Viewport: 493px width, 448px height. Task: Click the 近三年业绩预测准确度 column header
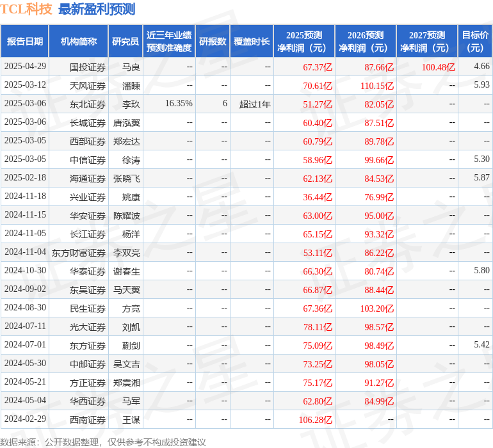pos(169,41)
